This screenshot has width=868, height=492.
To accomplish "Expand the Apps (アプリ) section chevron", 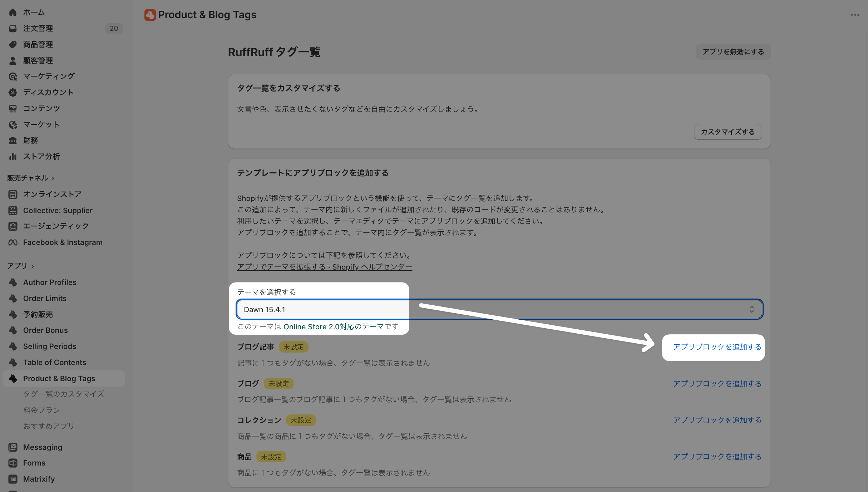I will point(33,266).
